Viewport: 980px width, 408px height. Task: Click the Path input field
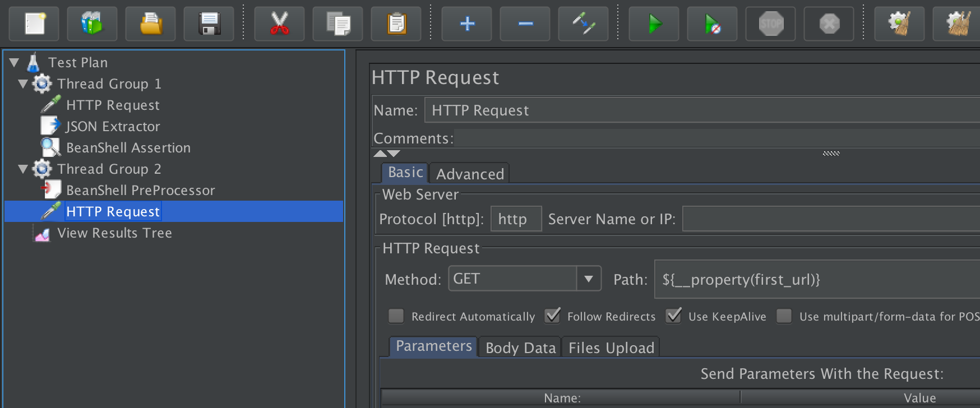(813, 279)
